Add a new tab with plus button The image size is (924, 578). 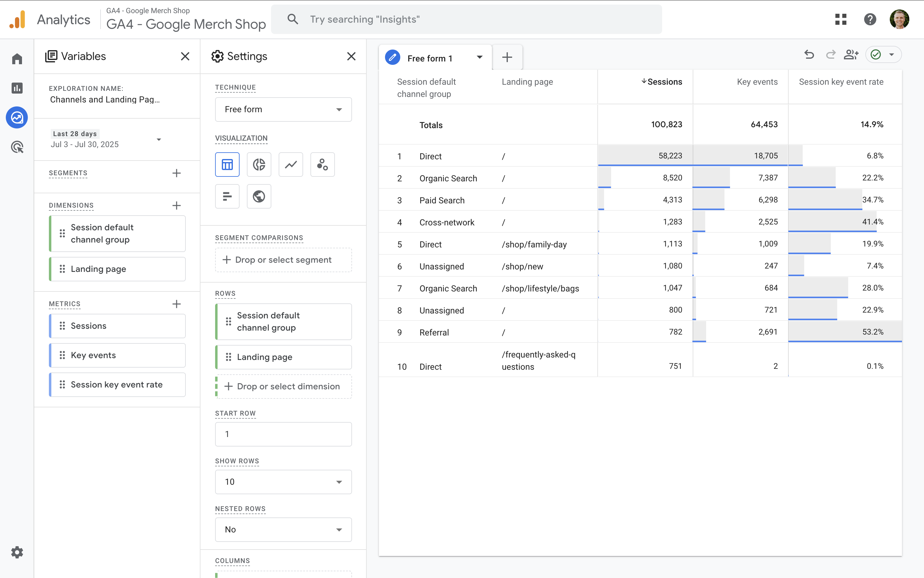pyautogui.click(x=507, y=57)
